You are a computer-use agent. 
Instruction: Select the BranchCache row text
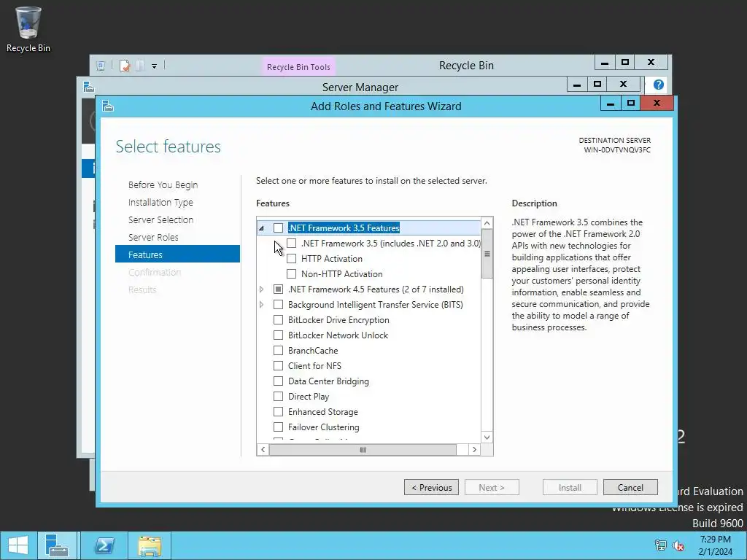[313, 351]
